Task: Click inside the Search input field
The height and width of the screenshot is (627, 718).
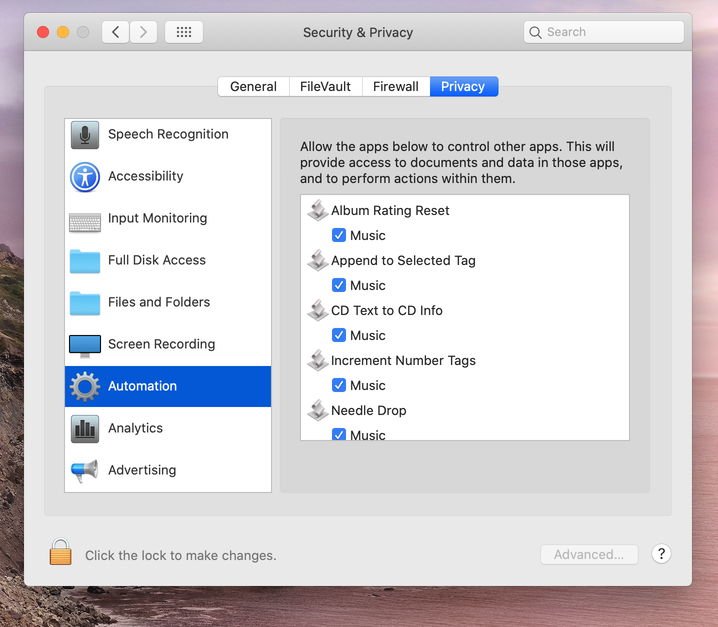Action: 604,32
